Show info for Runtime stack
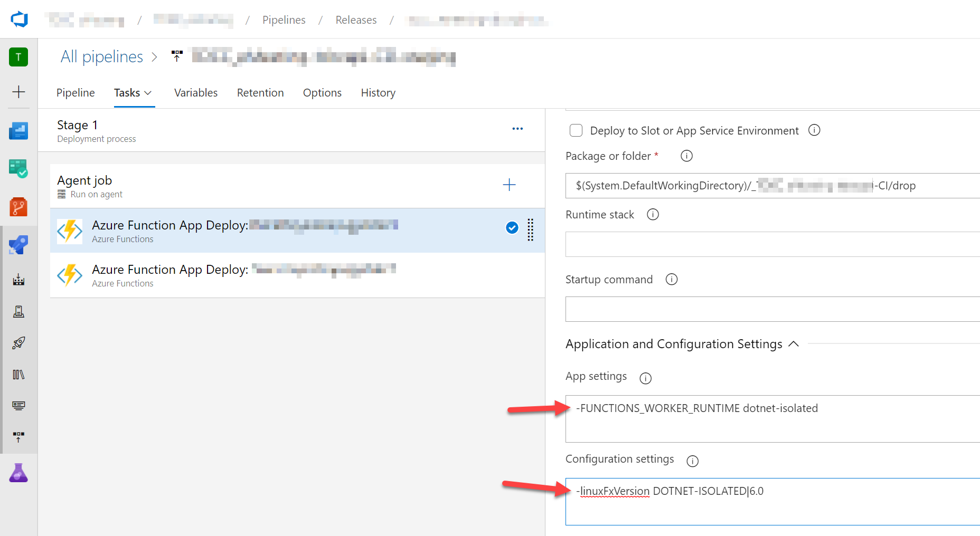 pyautogui.click(x=653, y=214)
